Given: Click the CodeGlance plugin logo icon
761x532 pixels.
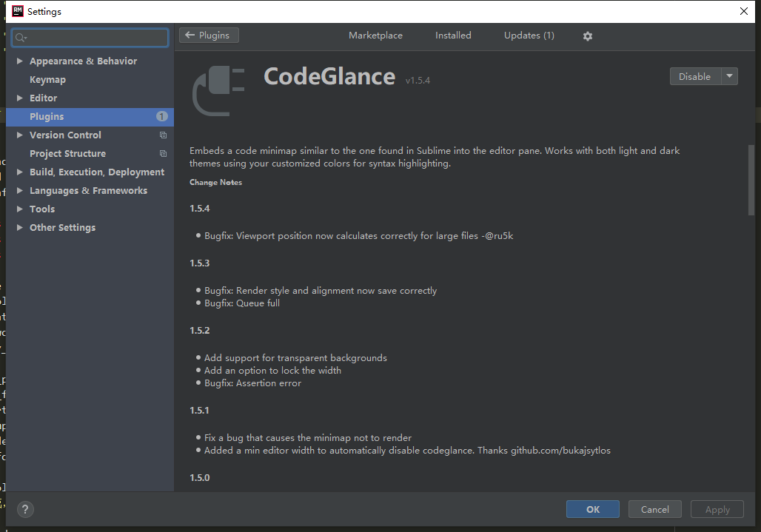Looking at the screenshot, I should point(218,92).
